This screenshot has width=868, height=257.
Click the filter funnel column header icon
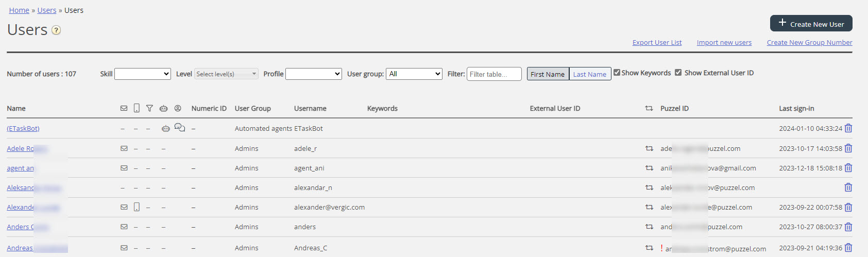149,108
